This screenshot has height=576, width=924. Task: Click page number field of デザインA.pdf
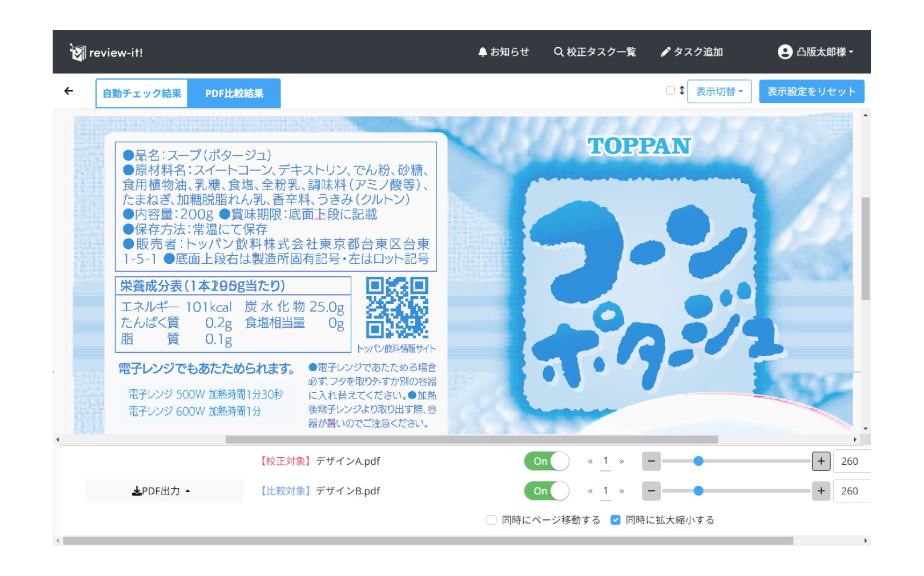point(605,461)
